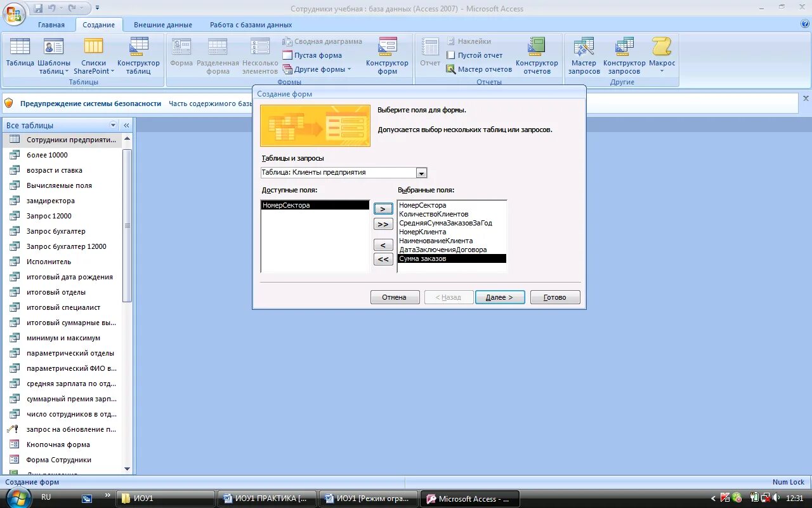This screenshot has width=812, height=508.
Task: Collapse the navigation pane shutter
Action: (126, 125)
